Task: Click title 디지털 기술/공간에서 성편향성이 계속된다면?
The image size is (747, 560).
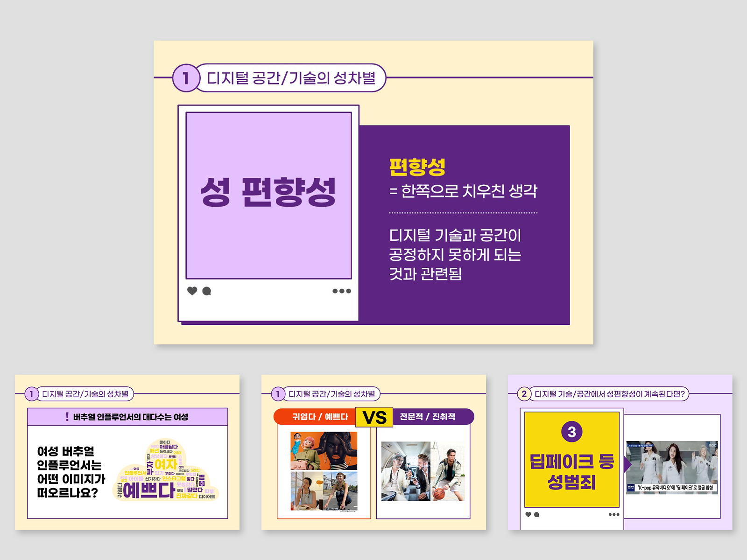Action: 610,394
